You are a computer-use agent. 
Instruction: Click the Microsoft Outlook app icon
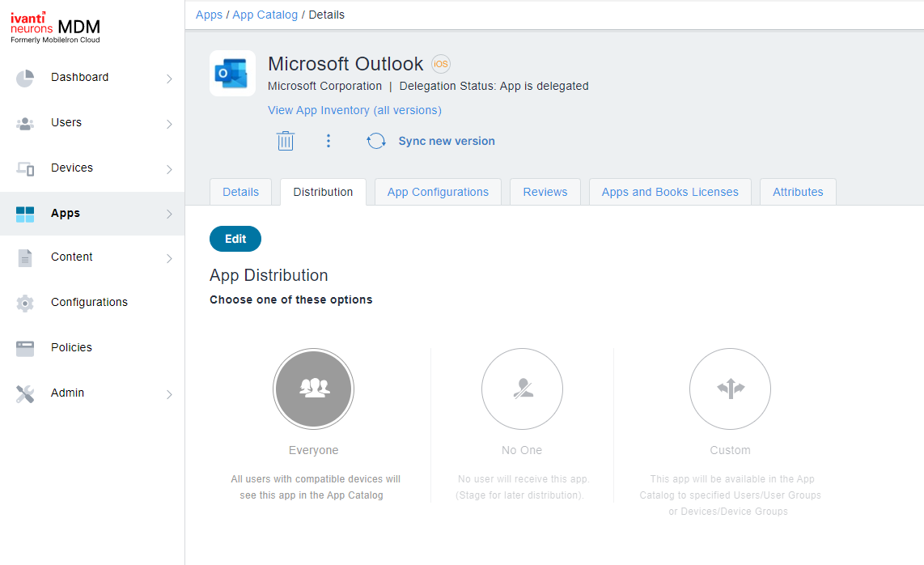click(232, 74)
